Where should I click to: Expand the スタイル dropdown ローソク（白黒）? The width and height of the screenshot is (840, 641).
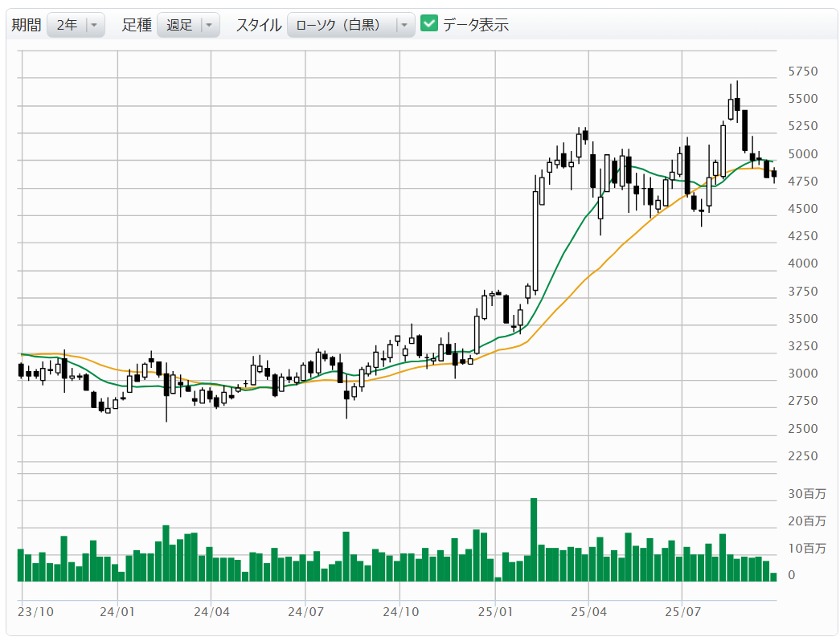350,25
